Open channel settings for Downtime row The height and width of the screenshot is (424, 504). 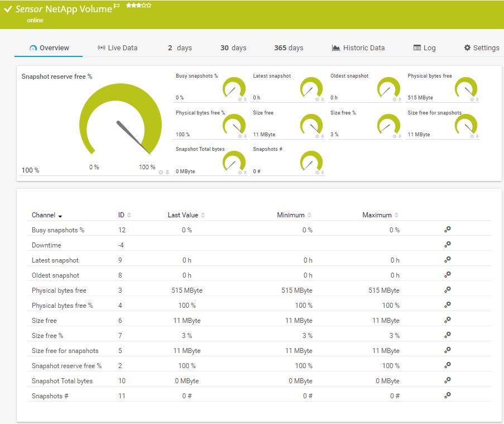(x=447, y=245)
